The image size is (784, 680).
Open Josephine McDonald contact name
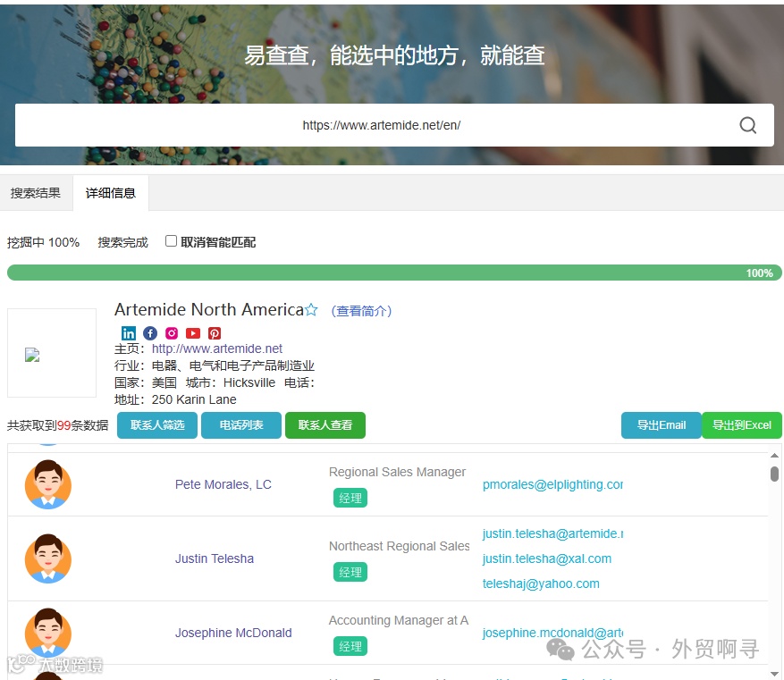point(233,633)
